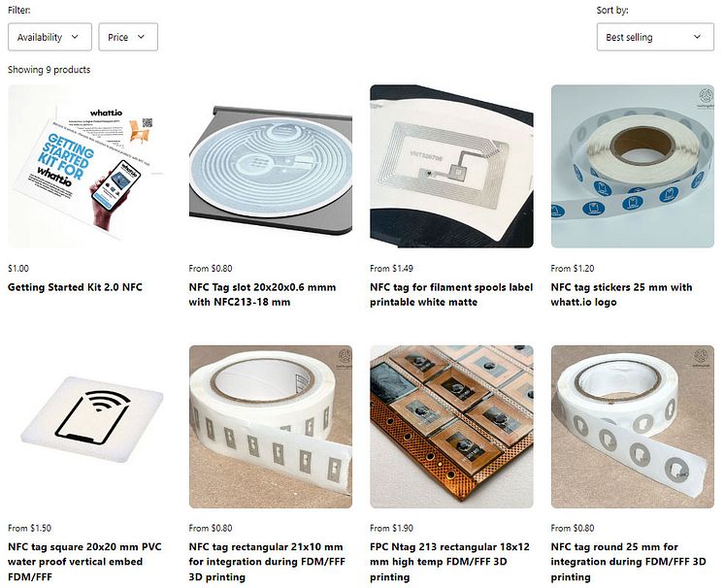The width and height of the screenshot is (724, 588).
Task: Click NFC tag for filament spools label title
Action: pos(451,294)
